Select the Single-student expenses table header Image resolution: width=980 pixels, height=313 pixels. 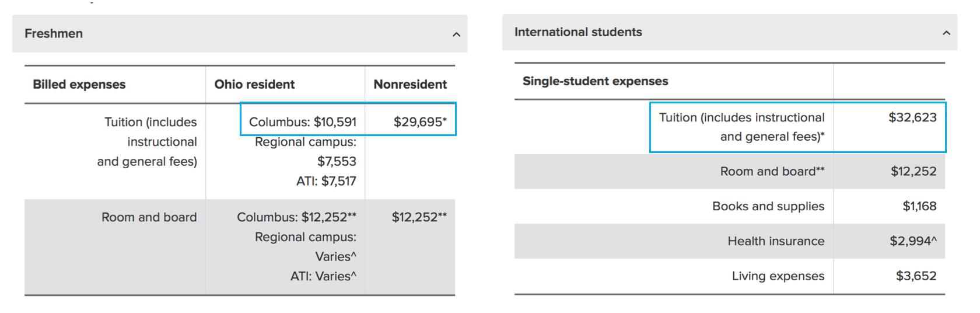pos(596,81)
